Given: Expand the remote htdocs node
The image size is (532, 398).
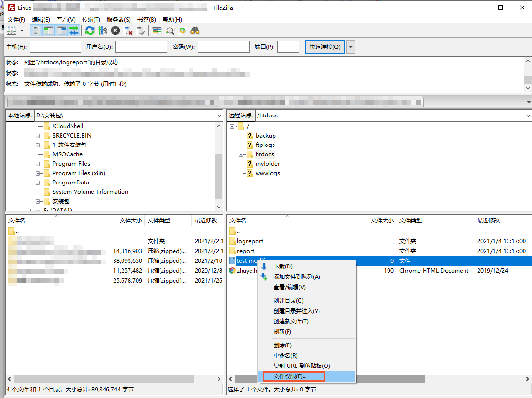Looking at the screenshot, I should 241,154.
